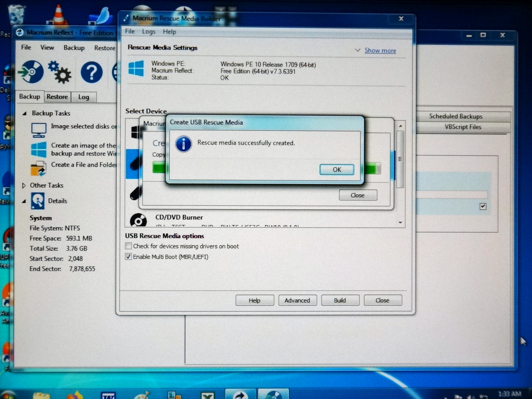Toggle Enable Multi Boot (MBR/UEFI) checkbox
This screenshot has height=399, width=532.
[x=128, y=257]
